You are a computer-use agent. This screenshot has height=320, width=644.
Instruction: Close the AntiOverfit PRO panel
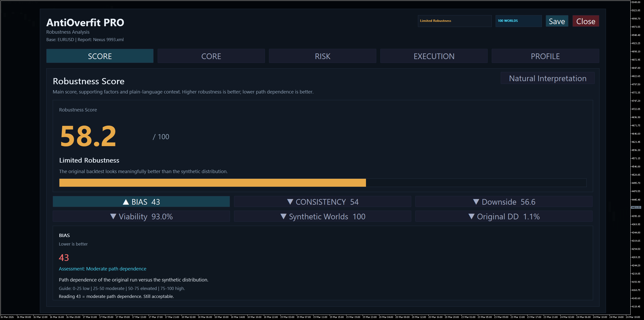[585, 21]
